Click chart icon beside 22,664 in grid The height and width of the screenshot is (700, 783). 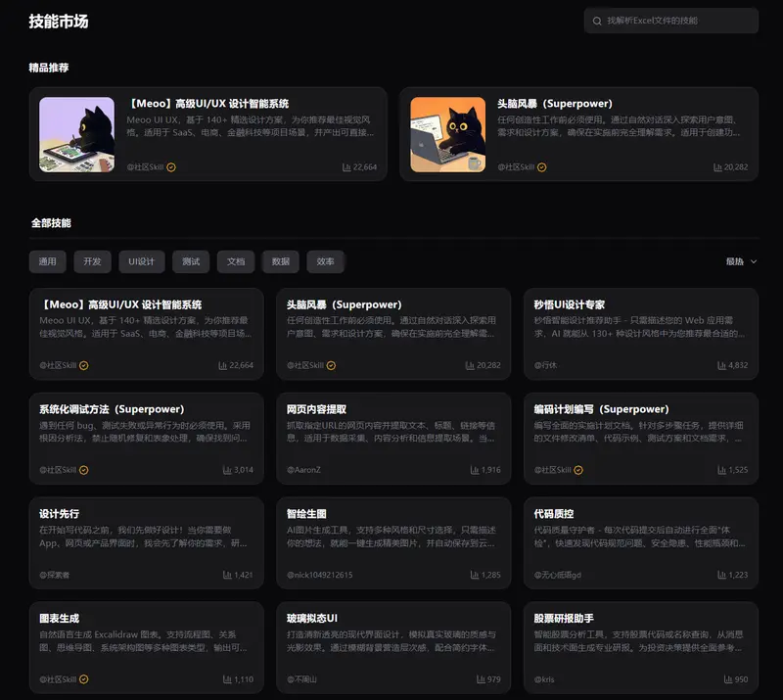pyautogui.click(x=223, y=366)
